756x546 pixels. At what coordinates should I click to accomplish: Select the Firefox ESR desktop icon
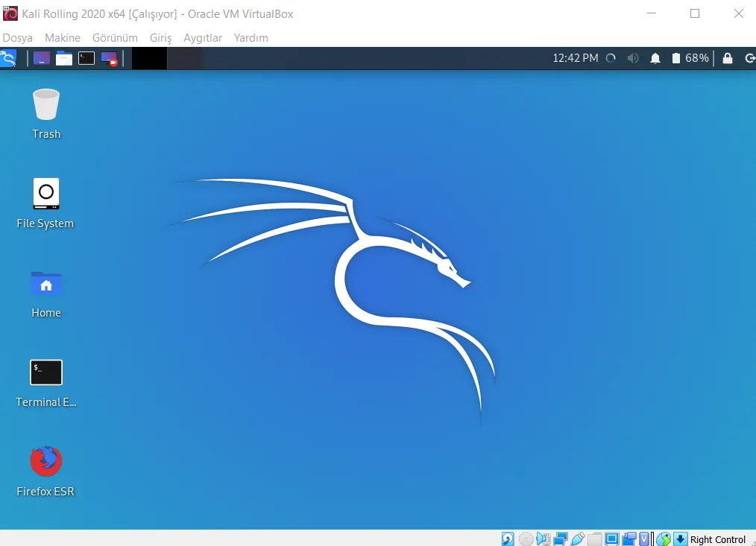click(45, 472)
